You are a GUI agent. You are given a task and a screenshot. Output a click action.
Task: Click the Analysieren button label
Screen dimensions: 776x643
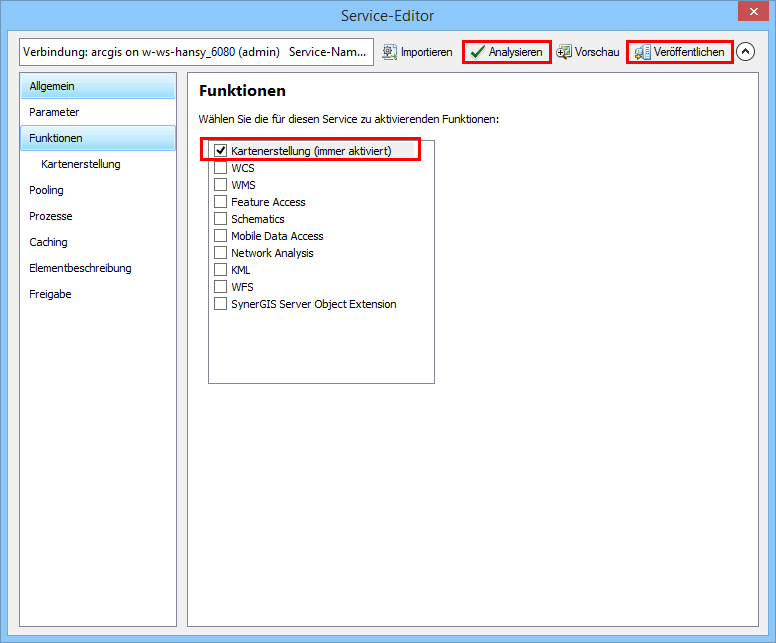pos(516,52)
